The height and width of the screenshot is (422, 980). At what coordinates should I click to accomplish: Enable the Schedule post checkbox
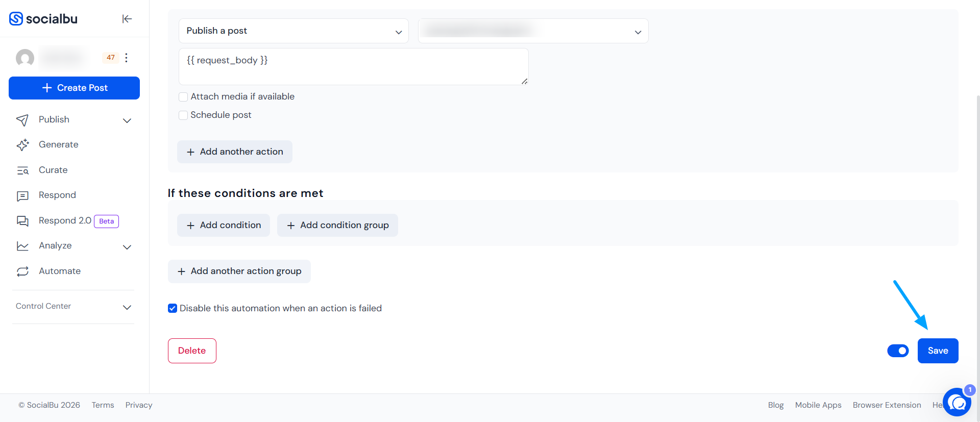click(x=183, y=115)
